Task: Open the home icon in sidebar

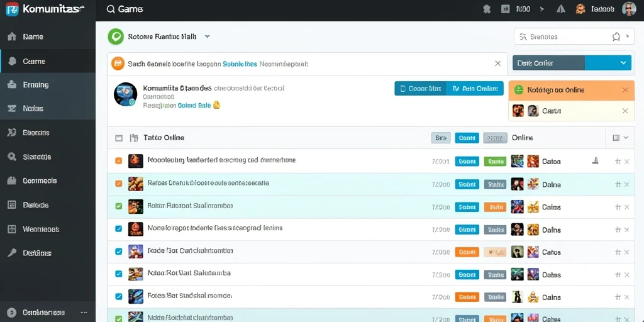Action: pyautogui.click(x=13, y=36)
